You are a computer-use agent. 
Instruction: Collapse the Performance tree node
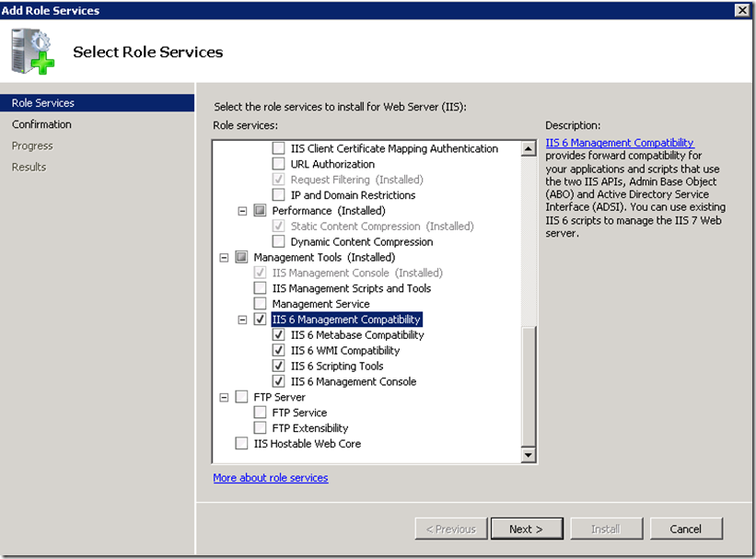tap(242, 211)
